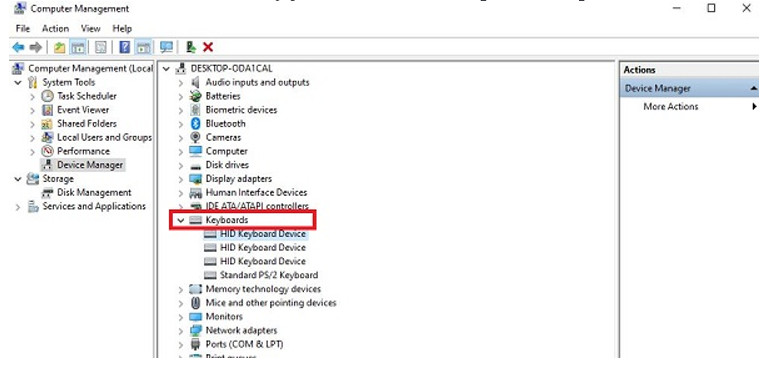Open the Help menu
Image resolution: width=767 pixels, height=375 pixels.
[x=122, y=28]
